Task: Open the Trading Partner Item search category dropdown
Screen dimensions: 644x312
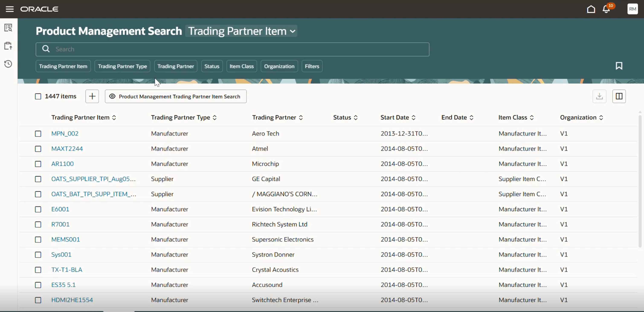Action: 241,31
